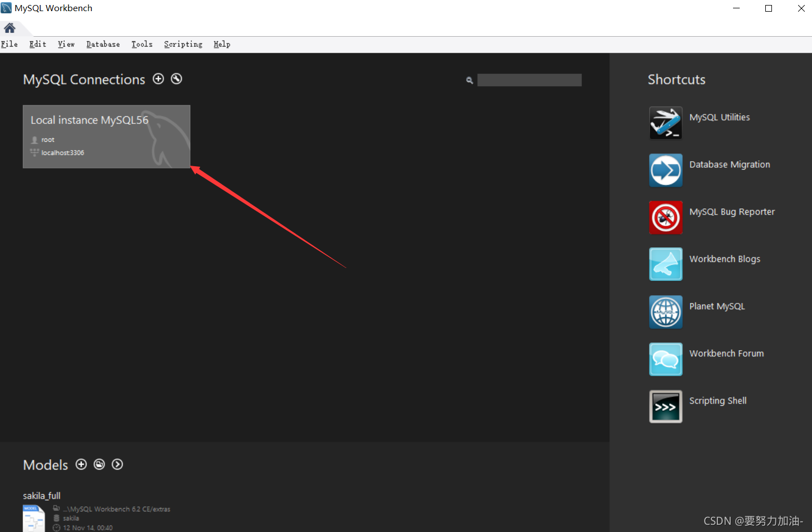The image size is (812, 532).
Task: Open Scripting Shell label
Action: coord(718,401)
